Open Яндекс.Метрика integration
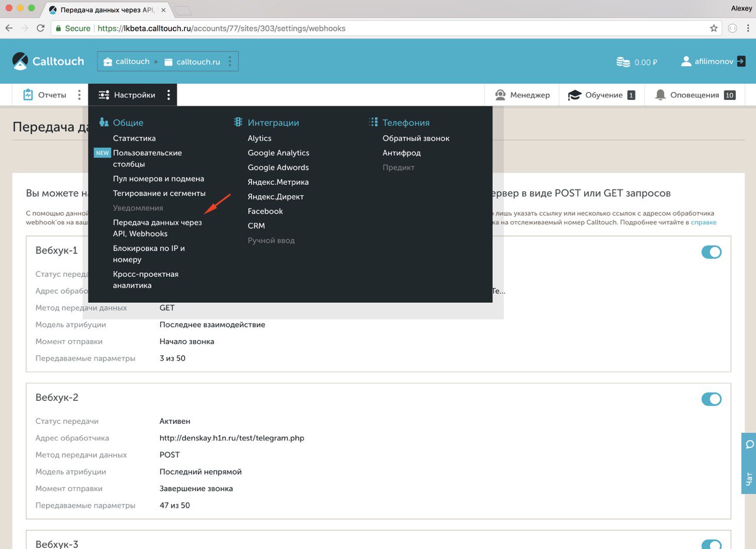756x549 pixels. pos(278,182)
